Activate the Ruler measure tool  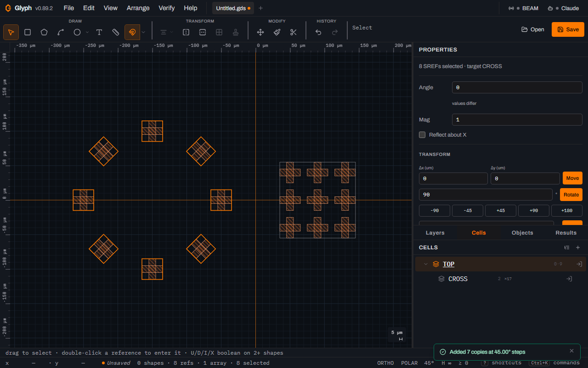116,32
